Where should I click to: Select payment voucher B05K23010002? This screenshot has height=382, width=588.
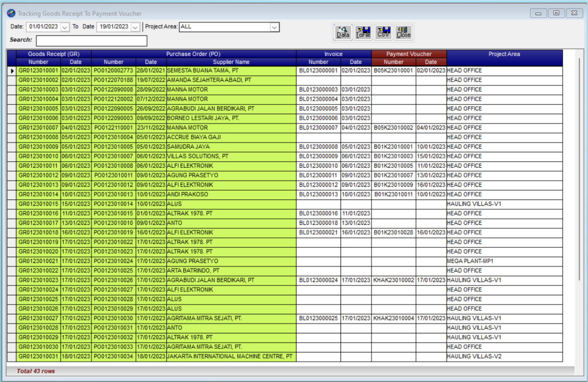tap(394, 127)
